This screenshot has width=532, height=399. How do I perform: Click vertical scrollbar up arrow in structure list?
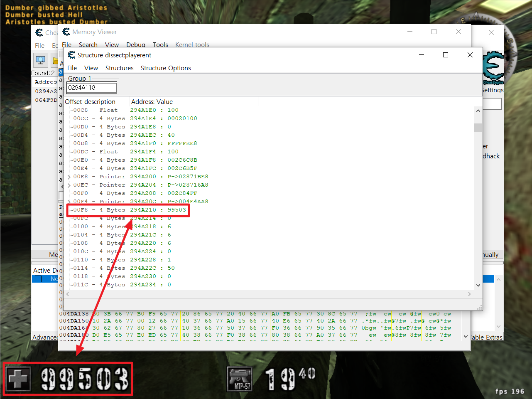tap(478, 111)
